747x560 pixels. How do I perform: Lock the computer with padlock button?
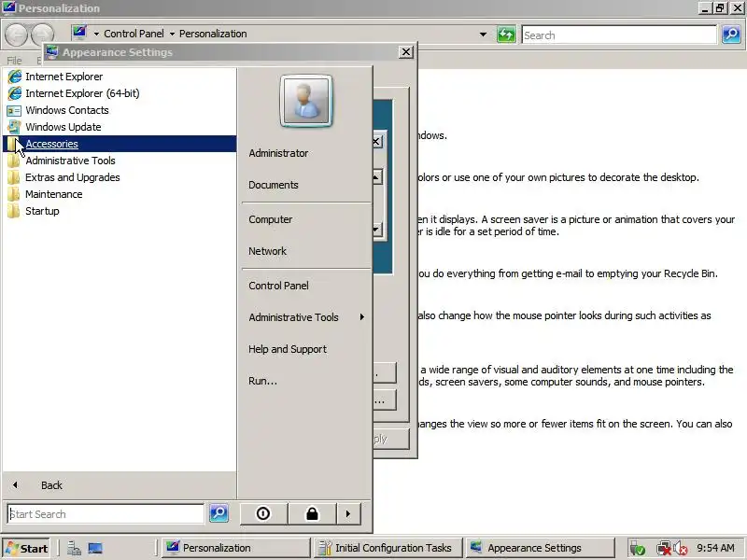pyautogui.click(x=312, y=514)
